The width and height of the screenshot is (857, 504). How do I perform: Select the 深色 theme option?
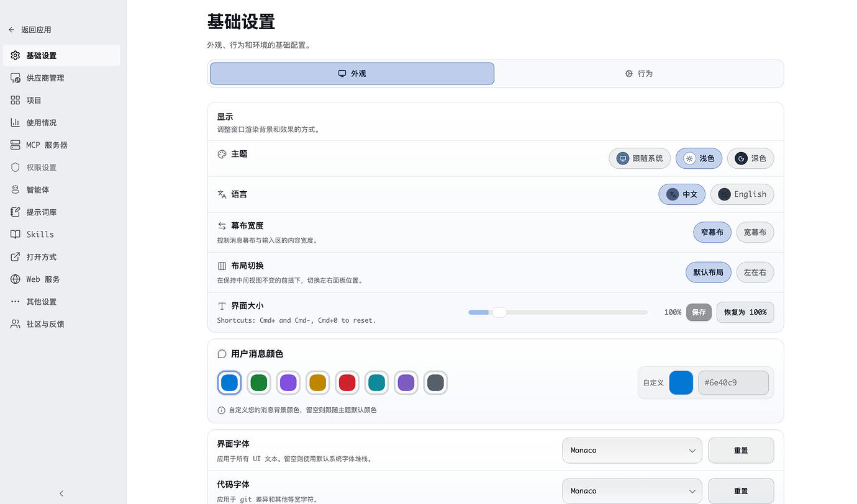pos(750,158)
